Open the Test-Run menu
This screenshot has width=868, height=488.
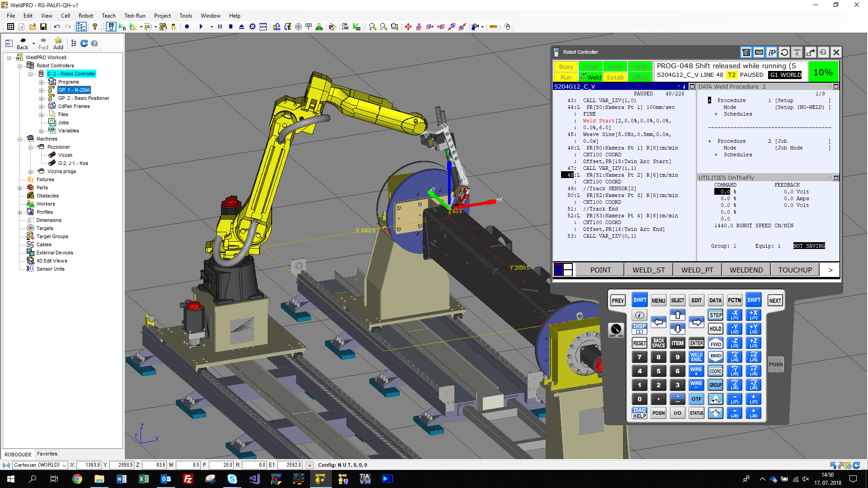pos(135,15)
